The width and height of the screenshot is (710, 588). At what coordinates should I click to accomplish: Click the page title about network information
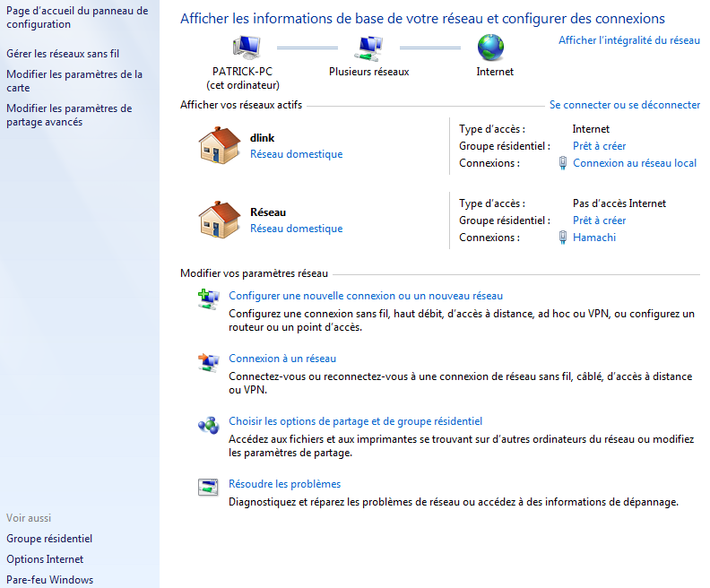pos(422,19)
